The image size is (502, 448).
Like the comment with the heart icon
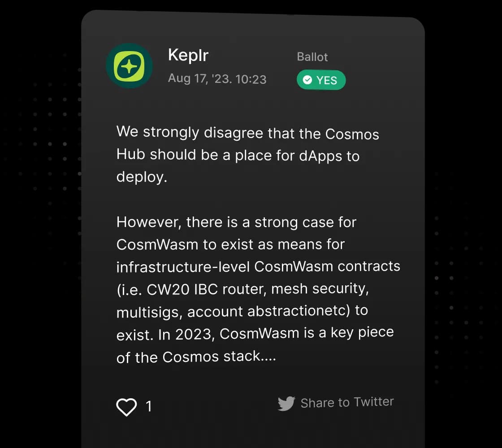(126, 407)
